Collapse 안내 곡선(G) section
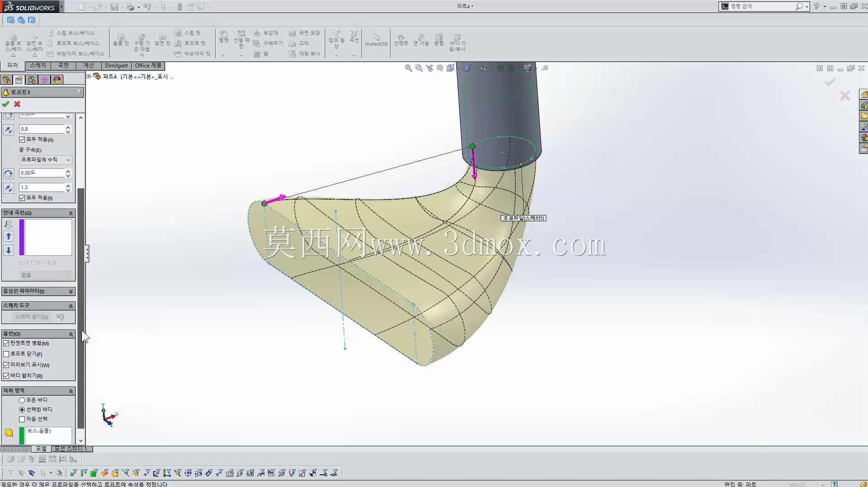Screen dimensions: 868x487 coord(71,213)
